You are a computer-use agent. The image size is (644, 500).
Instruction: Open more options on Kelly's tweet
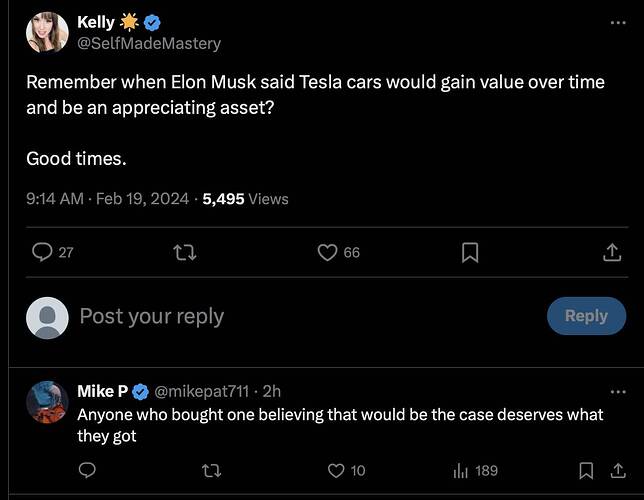(618, 23)
